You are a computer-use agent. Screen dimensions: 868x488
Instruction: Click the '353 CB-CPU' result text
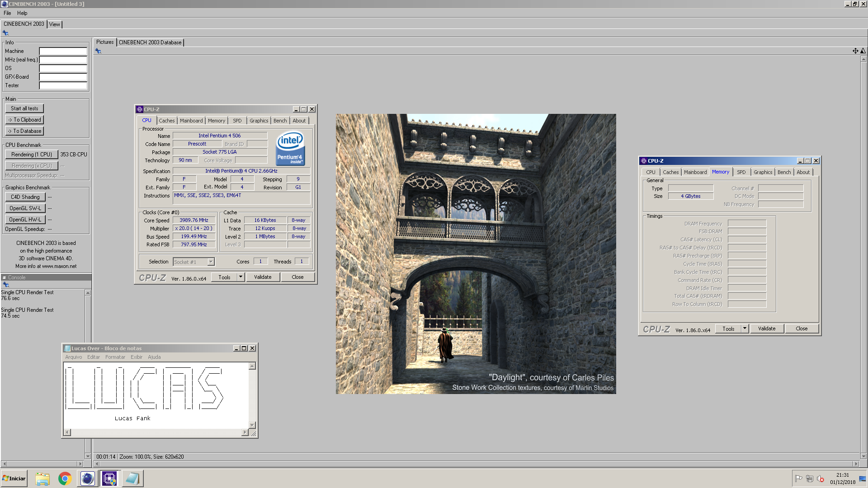[x=74, y=155]
